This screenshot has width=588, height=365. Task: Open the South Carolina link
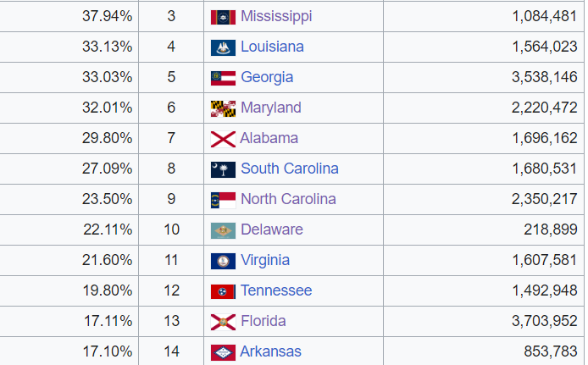290,169
